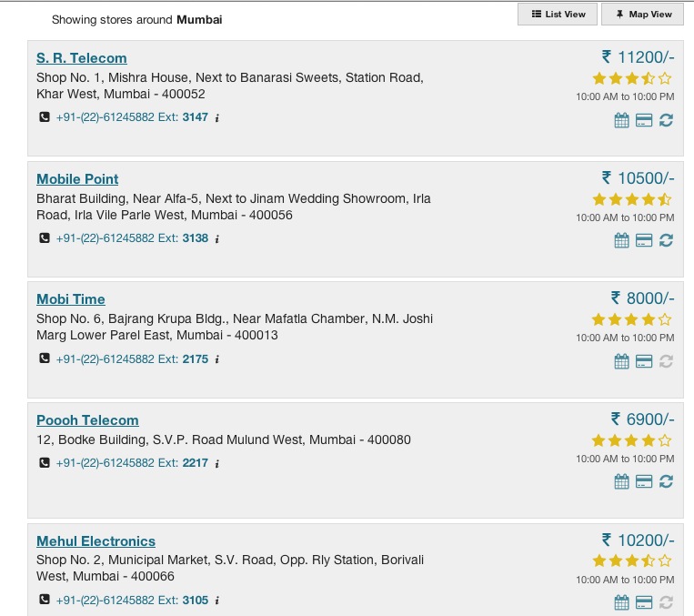Click phone icon beside Ext 2217
This screenshot has width=694, height=616.
coord(45,463)
